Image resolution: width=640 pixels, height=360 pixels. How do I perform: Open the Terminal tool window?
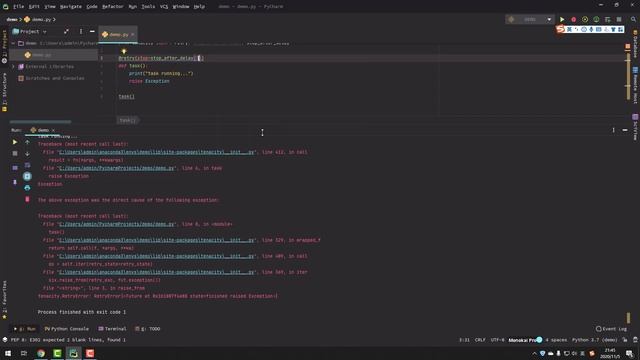pos(112,329)
